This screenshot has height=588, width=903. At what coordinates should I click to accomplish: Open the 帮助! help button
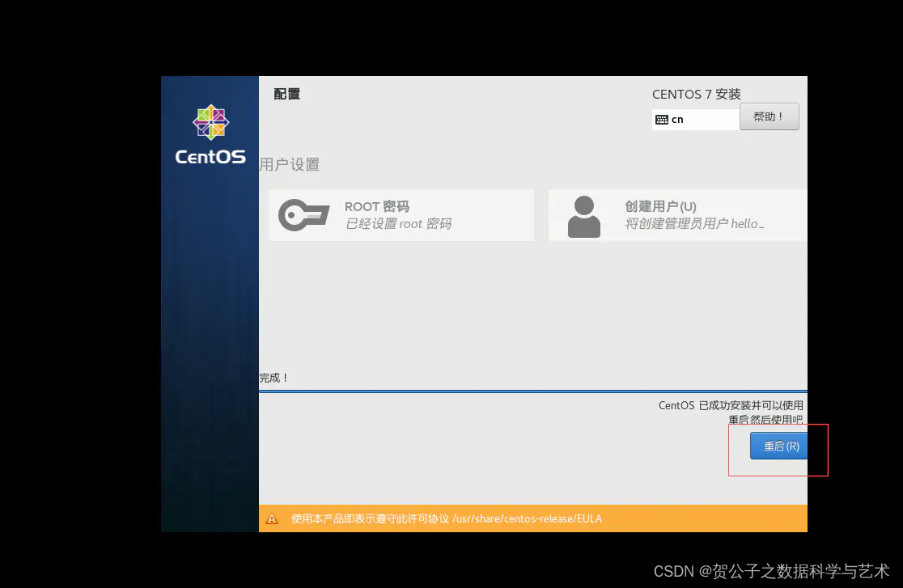click(x=769, y=117)
